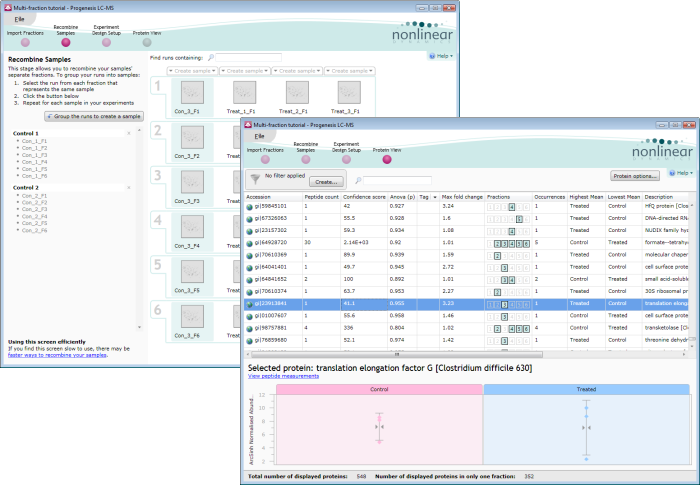Click globe icon for protein gi|64928720
This screenshot has height=485, width=700.
250,243
